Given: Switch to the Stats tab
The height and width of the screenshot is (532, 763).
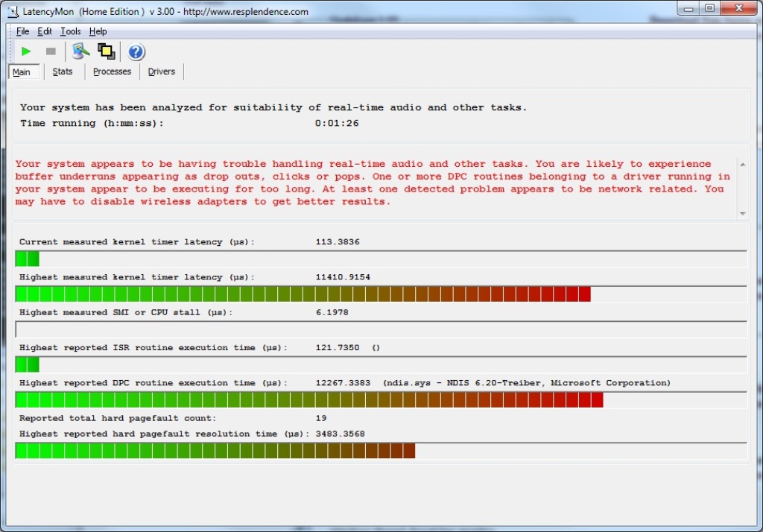Looking at the screenshot, I should click(63, 72).
